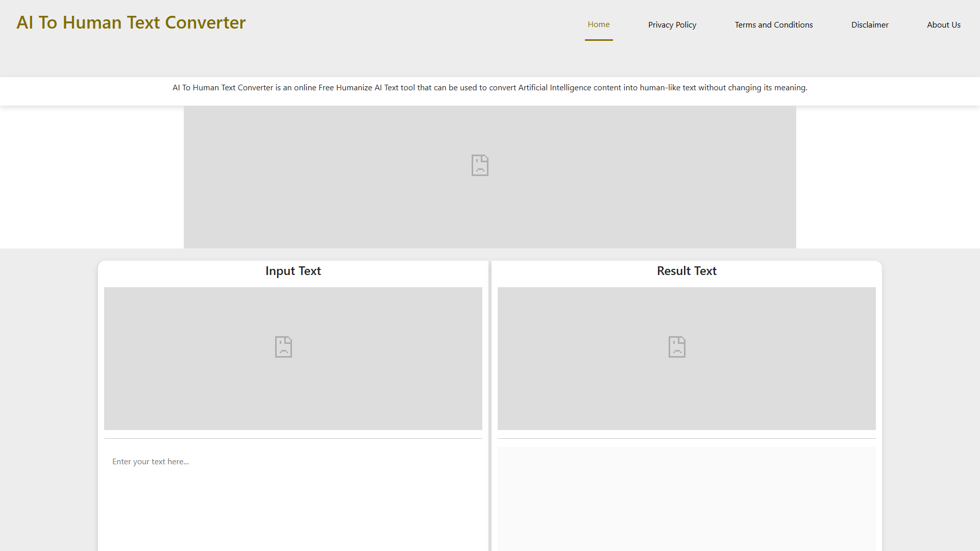Image resolution: width=980 pixels, height=551 pixels.
Task: Focus the 'Enter your text here...' input box
Action: (x=293, y=499)
